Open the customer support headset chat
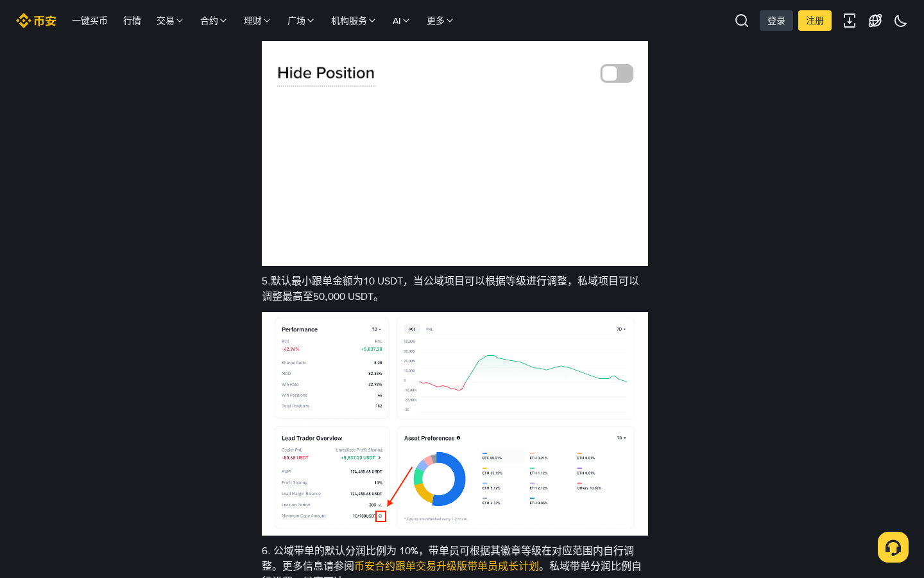The width and height of the screenshot is (924, 578). [893, 547]
